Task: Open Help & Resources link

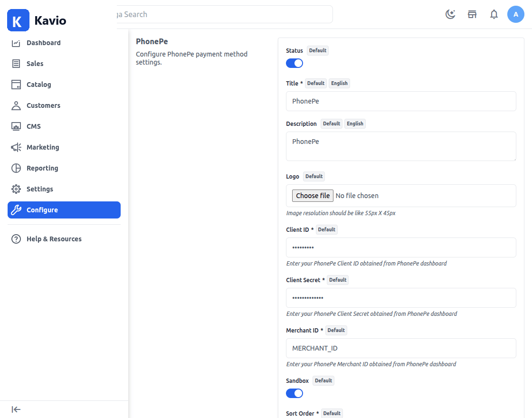Action: point(64,239)
